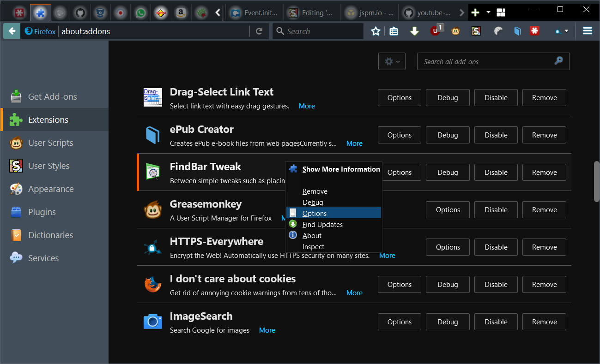Select Find Updates in context menu
The height and width of the screenshot is (364, 600).
tap(334, 225)
